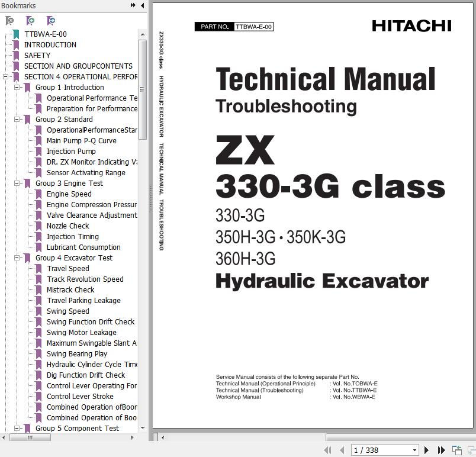
Task: Expand all bookmarks double-arrow icon
Action: [x=133, y=5]
